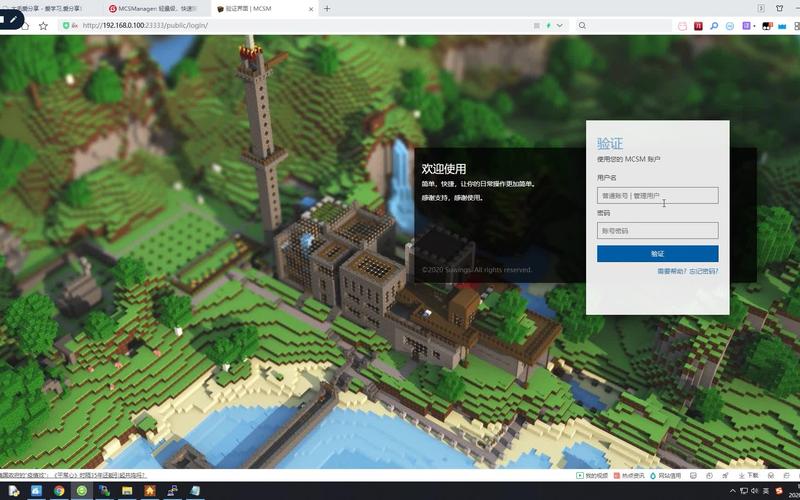This screenshot has width=800, height=500.
Task: Click the round blue face extension icon
Action: [x=730, y=26]
